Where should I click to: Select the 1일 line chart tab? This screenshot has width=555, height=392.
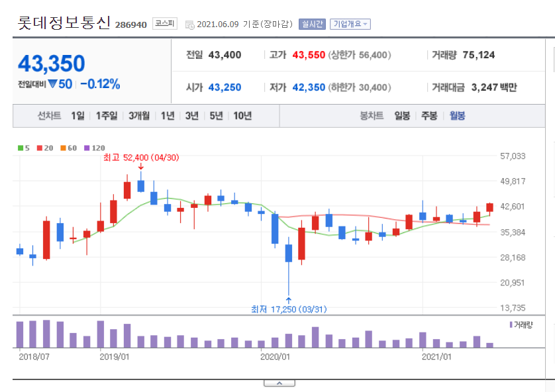coord(77,116)
